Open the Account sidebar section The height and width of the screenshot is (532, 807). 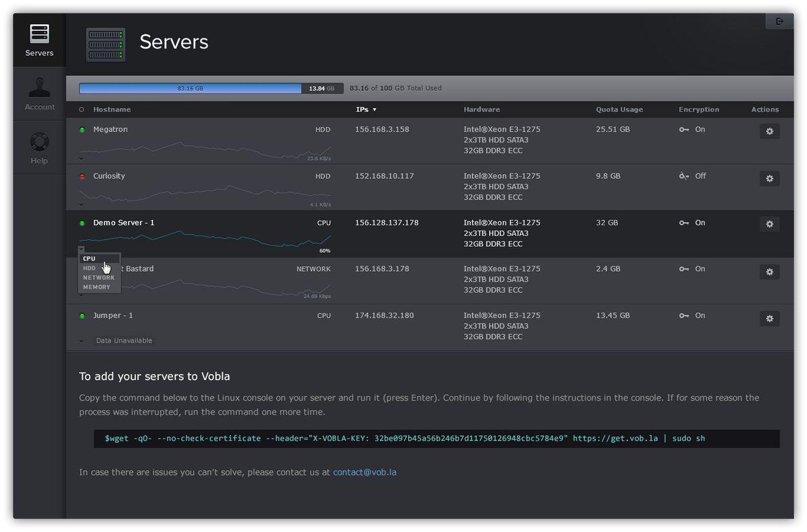(40, 94)
